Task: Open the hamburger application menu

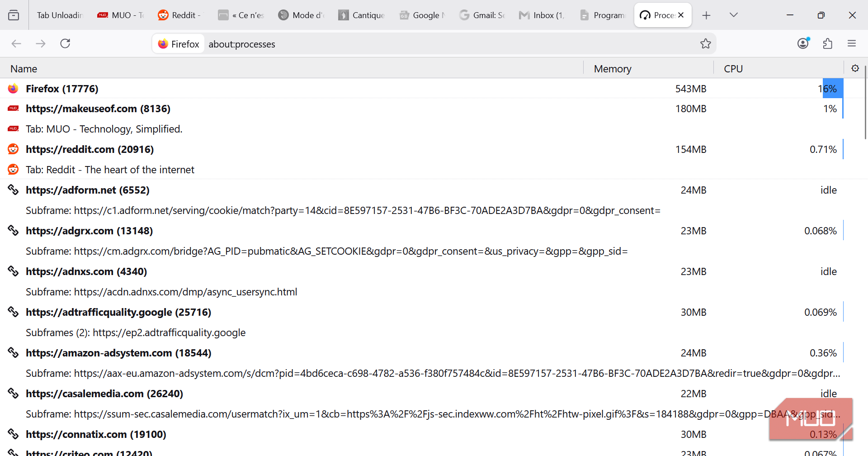Action: pyautogui.click(x=852, y=43)
